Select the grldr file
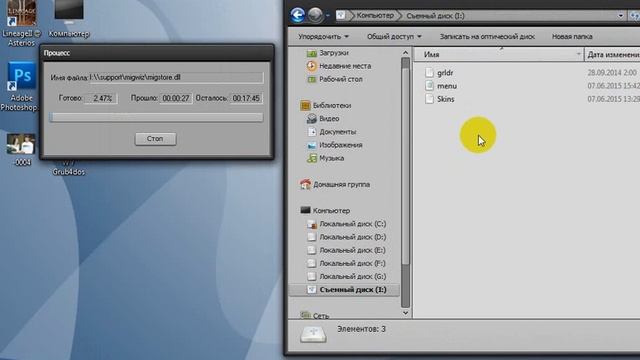Viewport: 640px width, 360px height. [445, 73]
